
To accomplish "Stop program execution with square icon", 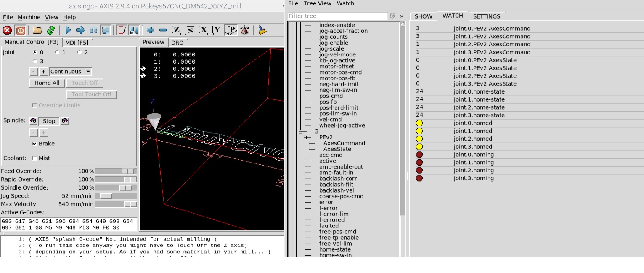I will 106,30.
